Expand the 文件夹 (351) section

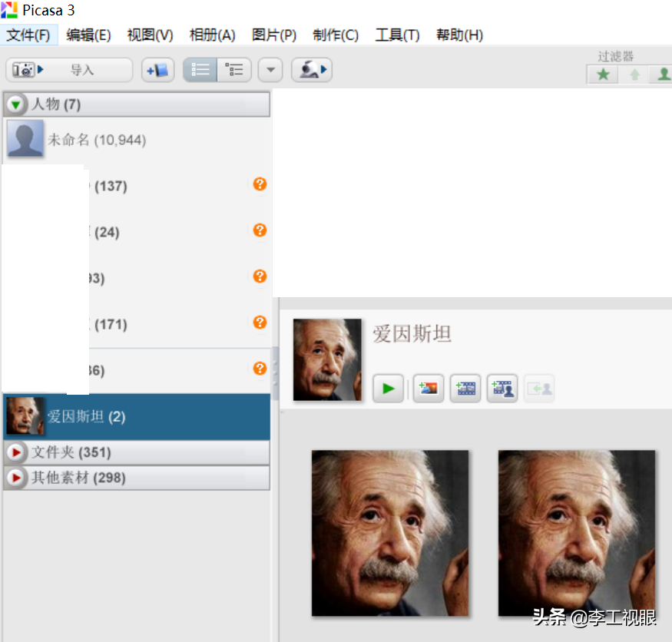16,452
